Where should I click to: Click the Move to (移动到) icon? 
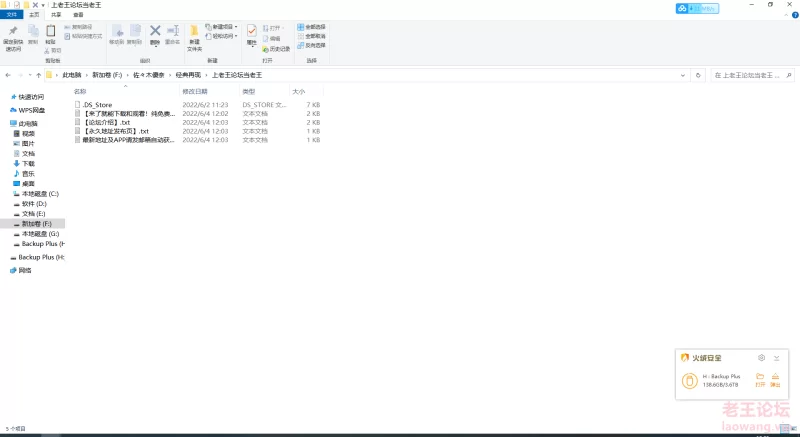[117, 35]
